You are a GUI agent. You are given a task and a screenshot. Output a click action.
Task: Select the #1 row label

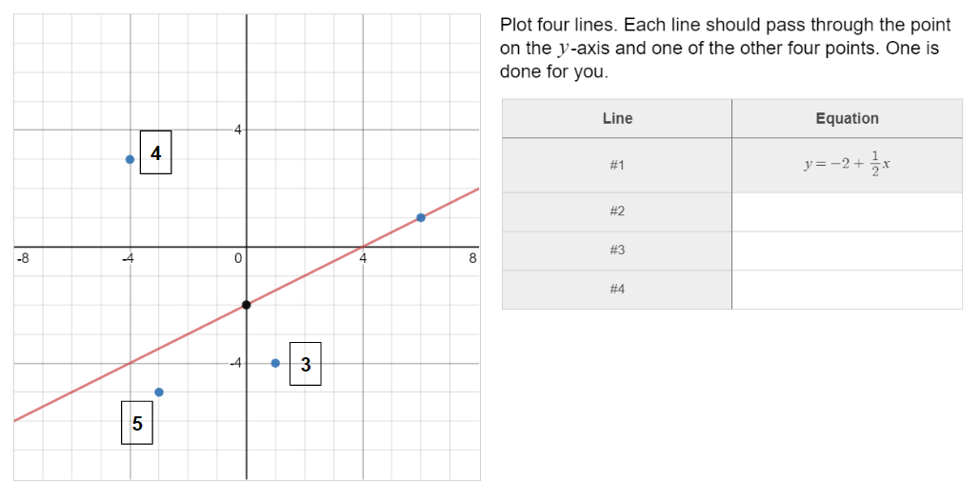point(617,166)
